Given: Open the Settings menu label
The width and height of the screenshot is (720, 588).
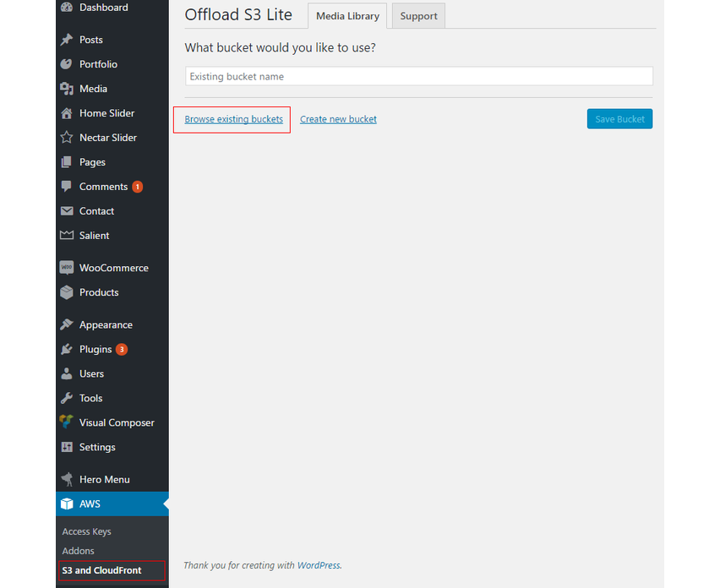Looking at the screenshot, I should click(97, 447).
